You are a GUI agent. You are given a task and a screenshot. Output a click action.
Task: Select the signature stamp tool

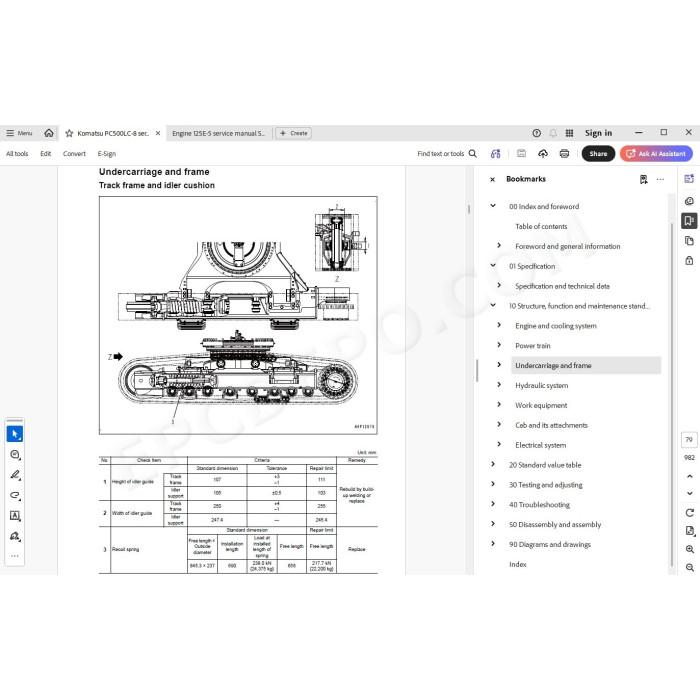[15, 536]
